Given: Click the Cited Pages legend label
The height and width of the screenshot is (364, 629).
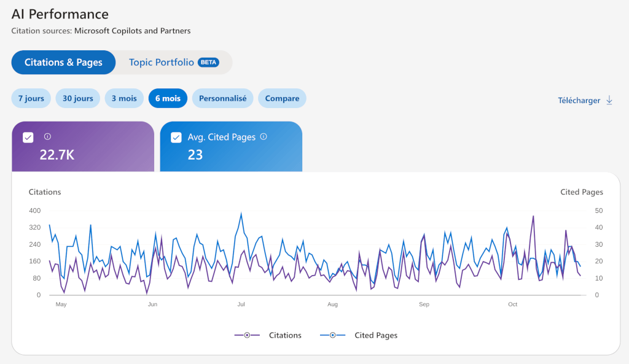Looking at the screenshot, I should [376, 335].
